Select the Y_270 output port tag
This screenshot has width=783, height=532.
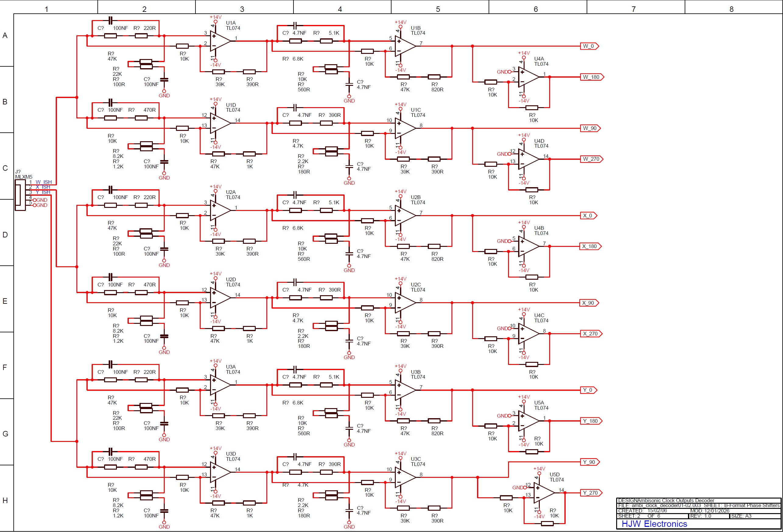tap(591, 492)
